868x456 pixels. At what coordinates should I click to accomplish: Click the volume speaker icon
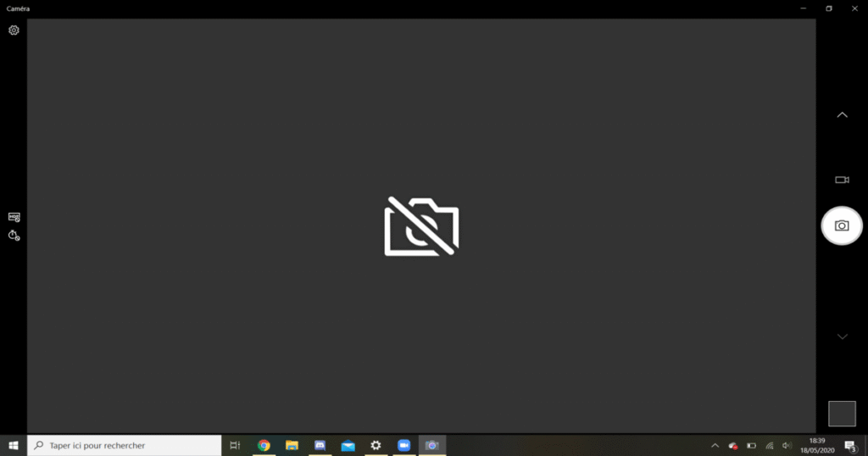click(x=787, y=445)
